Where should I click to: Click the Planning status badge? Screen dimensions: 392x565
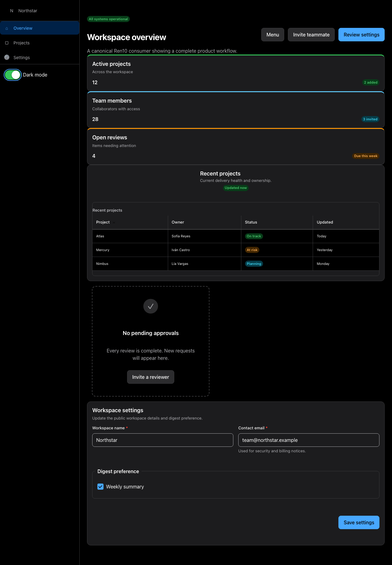coord(254,264)
